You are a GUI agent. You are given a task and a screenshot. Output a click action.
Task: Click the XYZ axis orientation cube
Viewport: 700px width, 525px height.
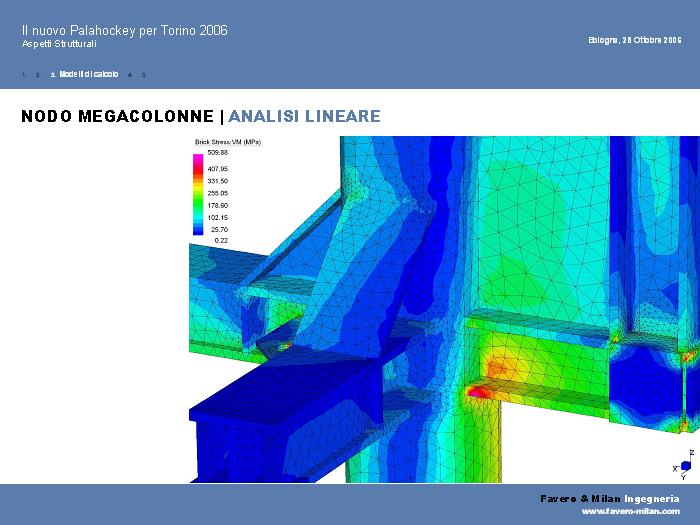coord(685,466)
